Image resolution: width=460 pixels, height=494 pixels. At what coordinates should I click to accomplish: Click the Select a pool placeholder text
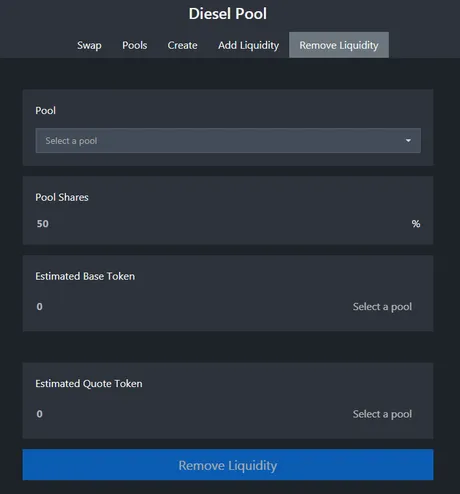click(x=71, y=141)
